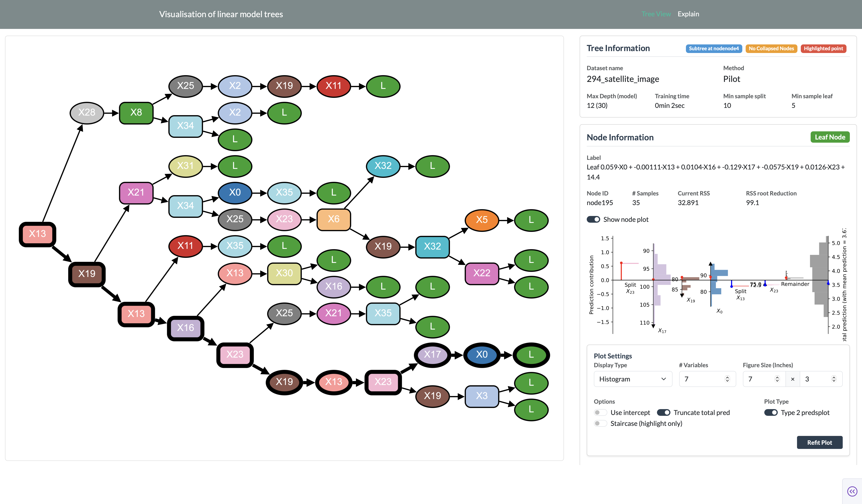The height and width of the screenshot is (504, 862).
Task: Click the root X13 tree node
Action: point(37,234)
